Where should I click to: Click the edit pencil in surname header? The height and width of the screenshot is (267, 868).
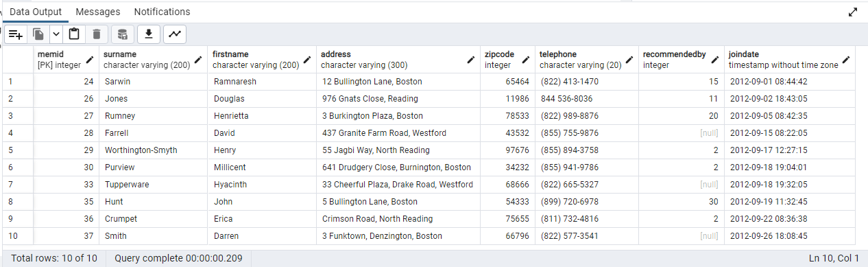pos(200,60)
